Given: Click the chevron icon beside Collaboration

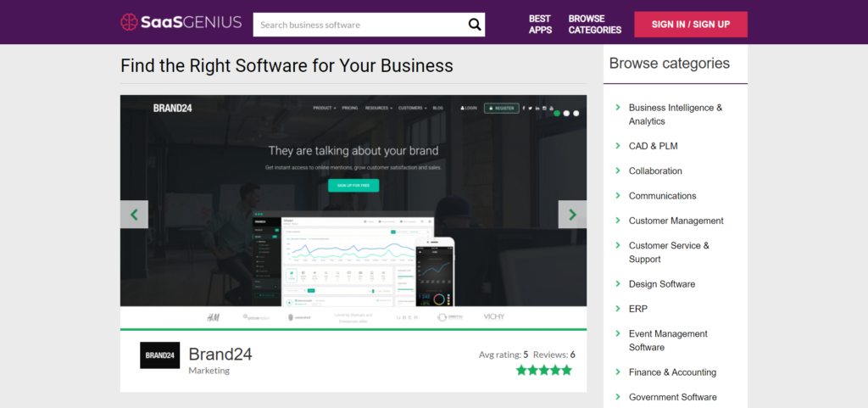Looking at the screenshot, I should point(617,170).
